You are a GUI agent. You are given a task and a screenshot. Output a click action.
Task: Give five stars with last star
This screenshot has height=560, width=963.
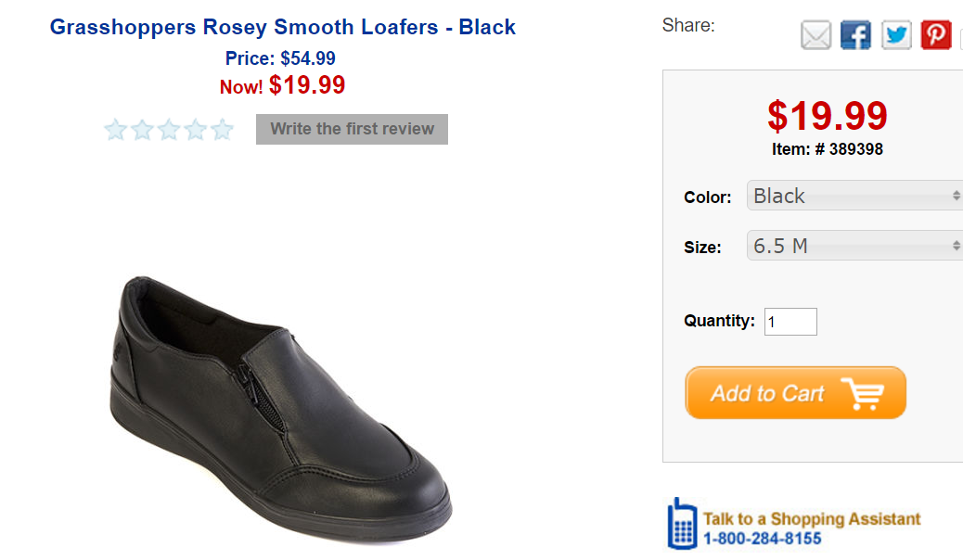(x=222, y=130)
